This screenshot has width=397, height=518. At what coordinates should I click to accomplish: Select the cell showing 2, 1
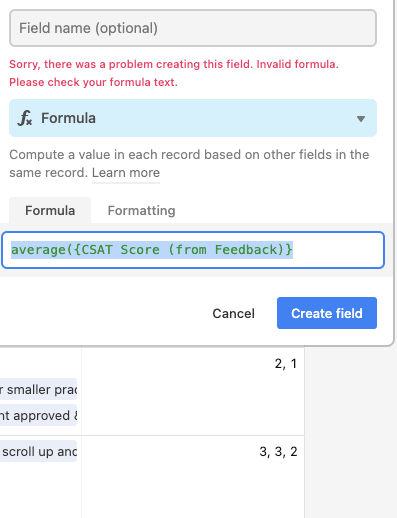point(193,391)
